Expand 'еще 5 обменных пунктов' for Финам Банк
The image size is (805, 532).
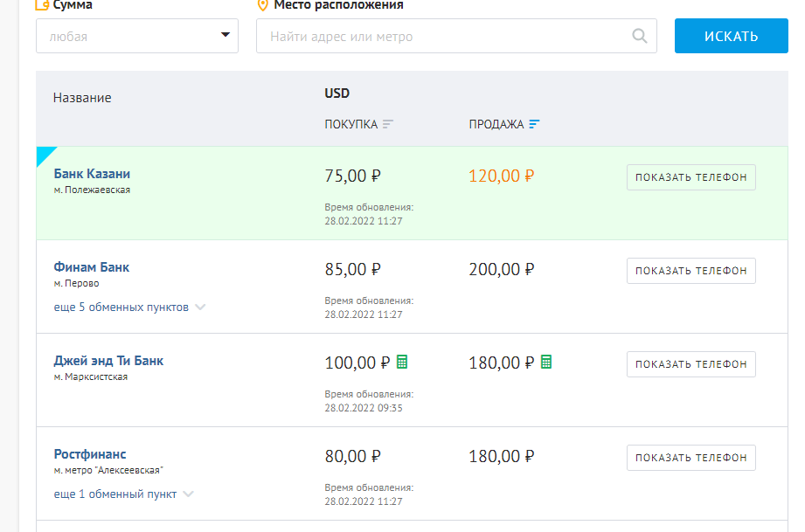[129, 307]
